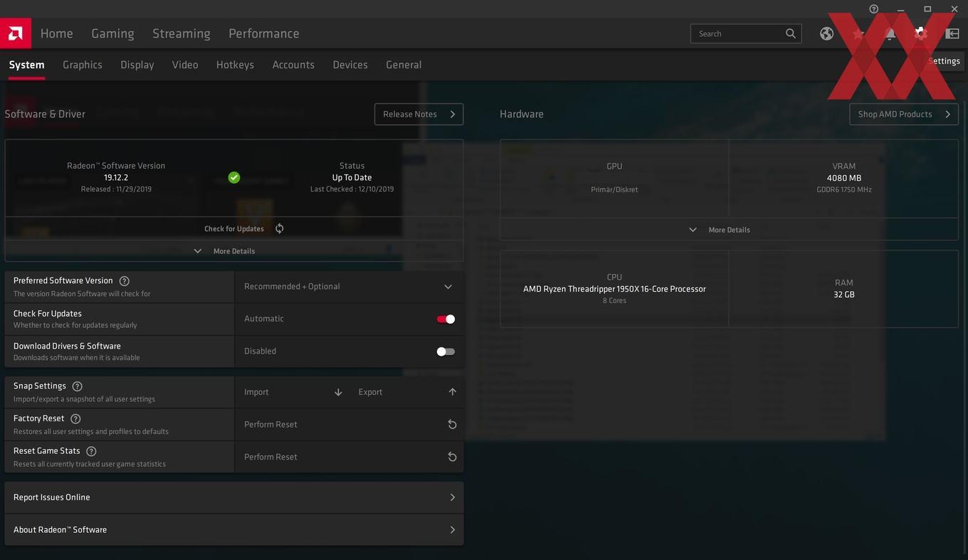Expand Report Issues Online row

[234, 497]
